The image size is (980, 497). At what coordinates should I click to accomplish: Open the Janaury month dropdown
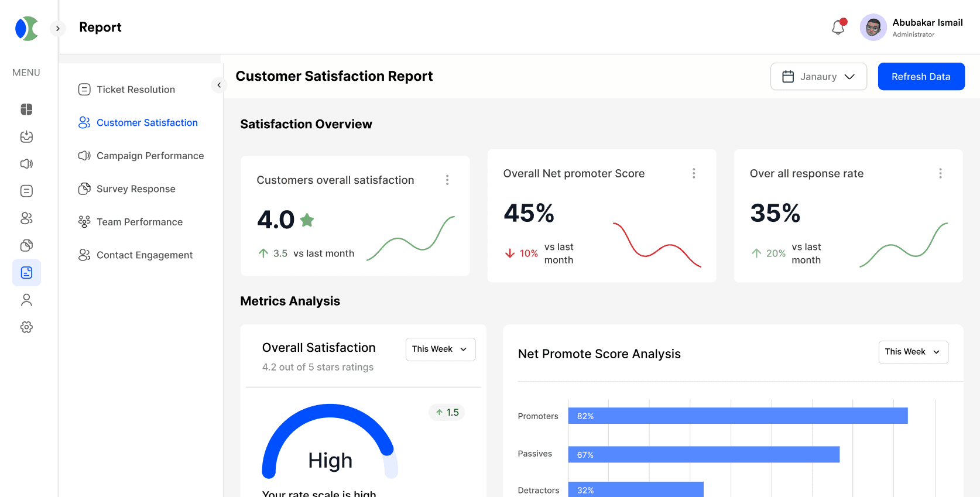(x=818, y=77)
